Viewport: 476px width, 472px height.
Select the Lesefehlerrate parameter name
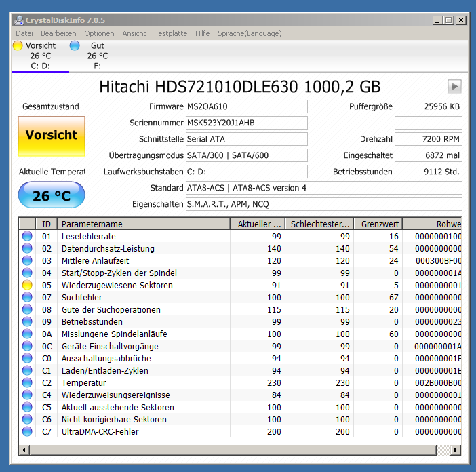(x=88, y=237)
